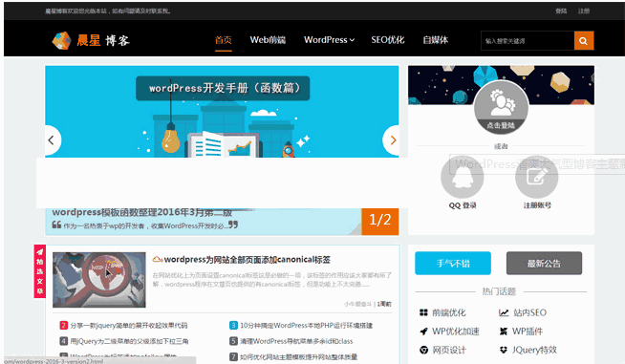This screenshot has height=364, width=625.
Task: Click the 点击登陆 avatar icon
Action: [501, 107]
